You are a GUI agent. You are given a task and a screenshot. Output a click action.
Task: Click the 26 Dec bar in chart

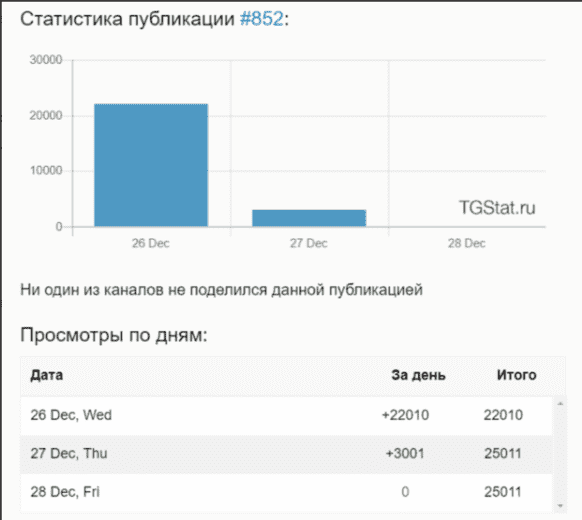pos(151,165)
